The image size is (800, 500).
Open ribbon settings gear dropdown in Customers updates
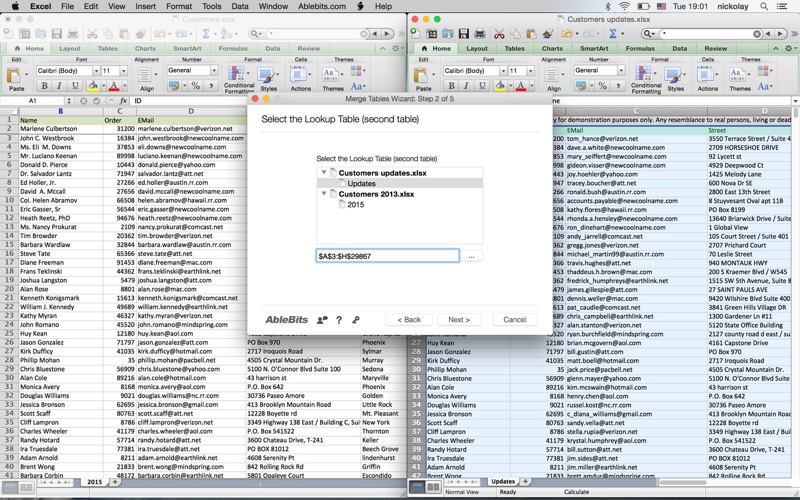[x=789, y=48]
